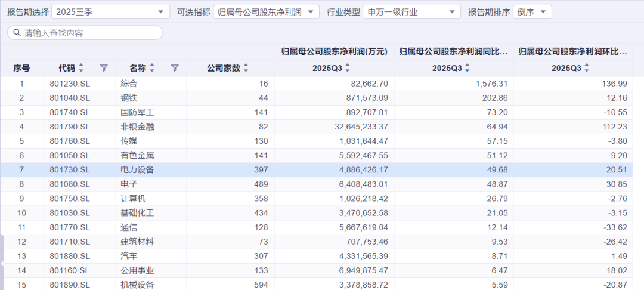
Task: Click the search magnifier icon
Action: [17, 33]
